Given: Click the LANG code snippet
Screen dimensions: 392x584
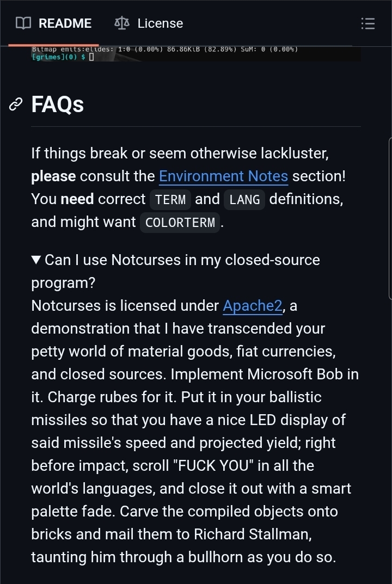Looking at the screenshot, I should 244,200.
